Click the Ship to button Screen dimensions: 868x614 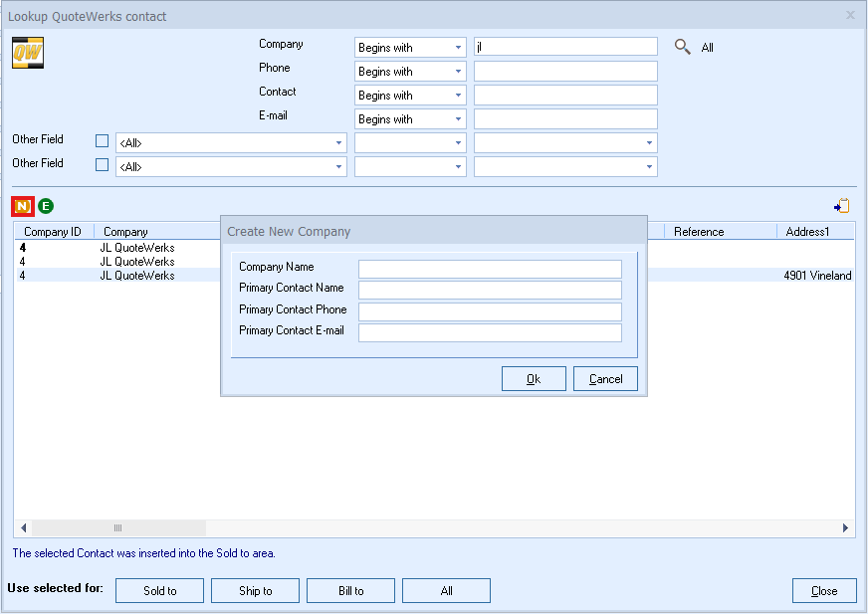pyautogui.click(x=255, y=591)
